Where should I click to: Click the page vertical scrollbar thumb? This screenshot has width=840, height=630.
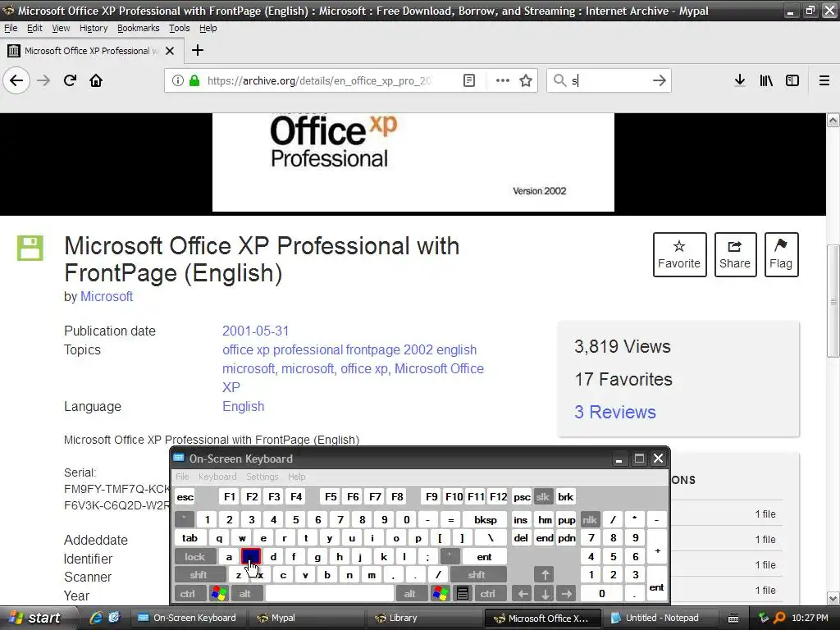click(x=833, y=300)
